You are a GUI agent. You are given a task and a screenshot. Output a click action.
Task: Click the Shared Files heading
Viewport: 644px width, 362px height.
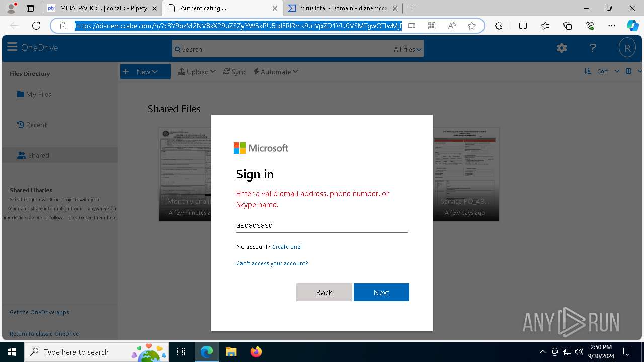tap(174, 109)
